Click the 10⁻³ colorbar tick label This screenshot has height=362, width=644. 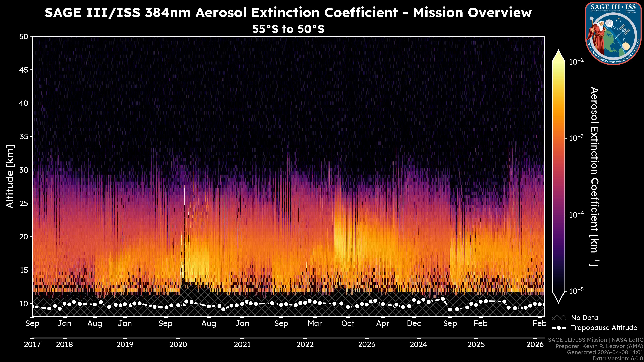coord(577,138)
